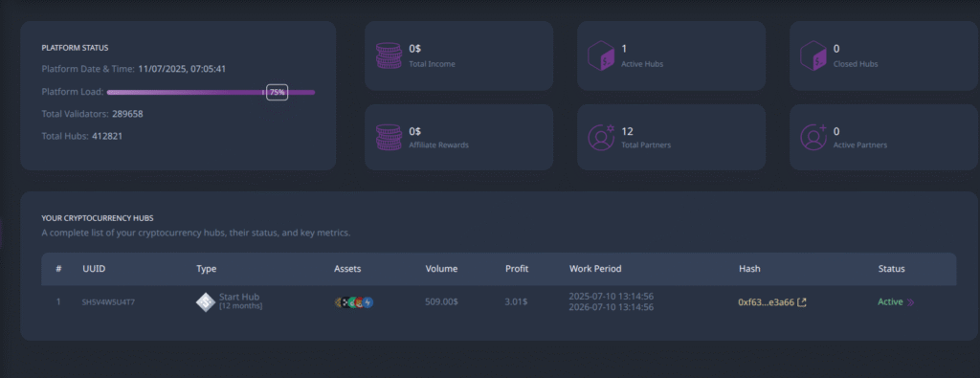Click the Start Hub diamond logo icon
This screenshot has width=980, height=378.
coord(206,301)
